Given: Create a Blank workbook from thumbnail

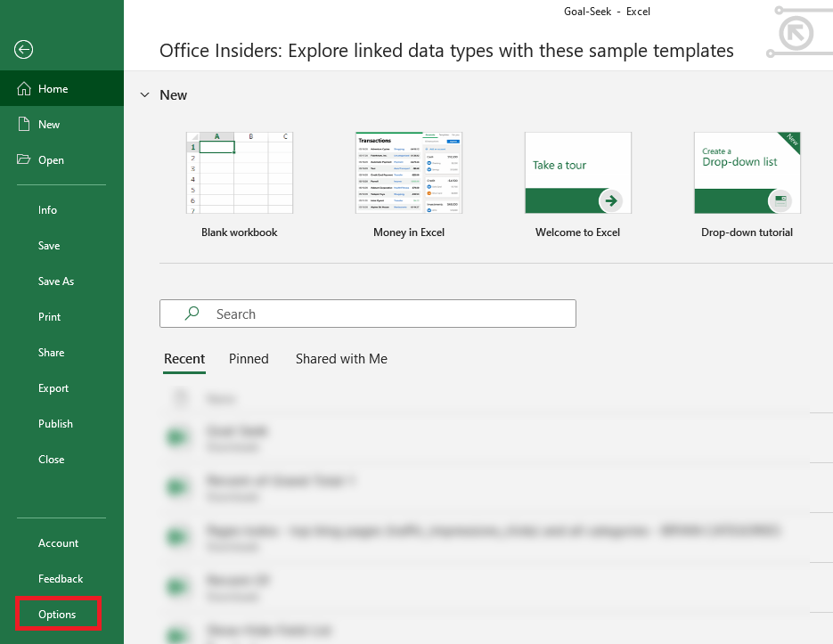Looking at the screenshot, I should 239,173.
